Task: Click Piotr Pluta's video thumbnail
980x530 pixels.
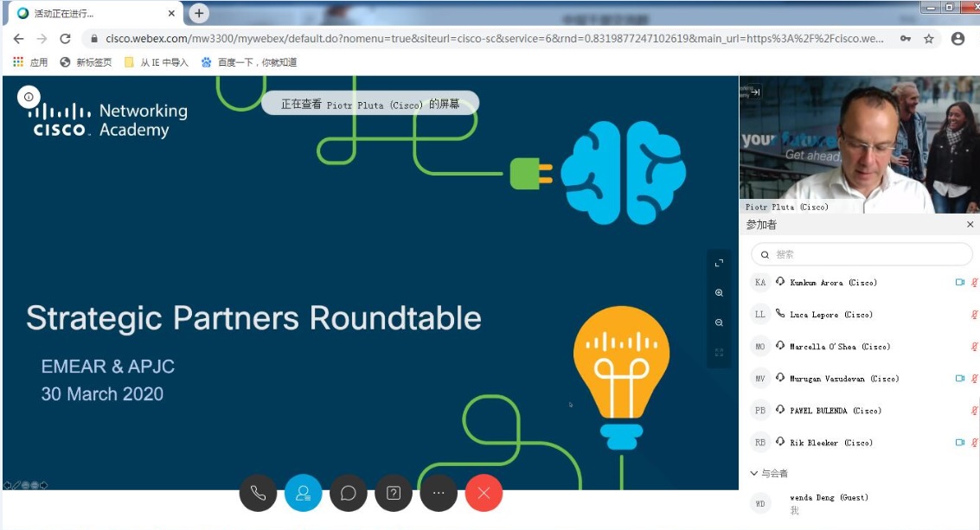Action: pyautogui.click(x=860, y=145)
